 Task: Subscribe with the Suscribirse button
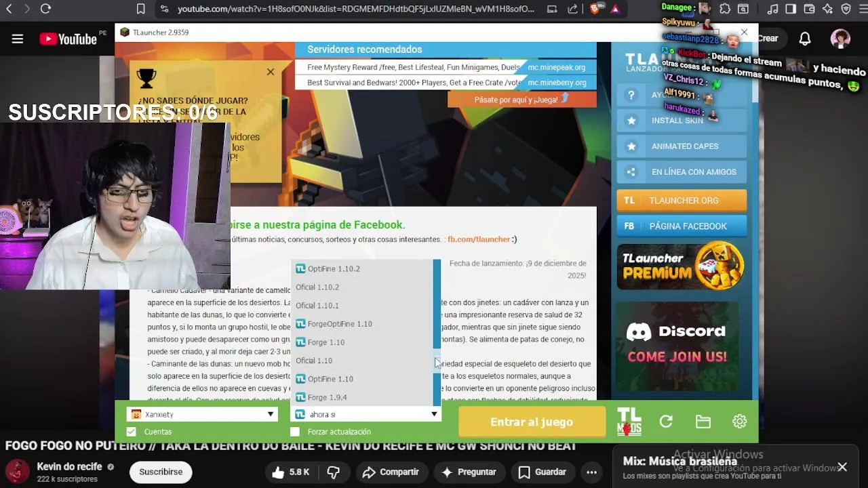click(x=161, y=472)
